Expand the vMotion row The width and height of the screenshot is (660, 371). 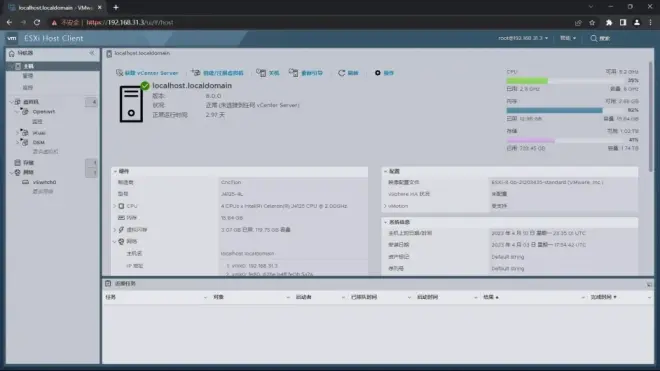[385, 206]
